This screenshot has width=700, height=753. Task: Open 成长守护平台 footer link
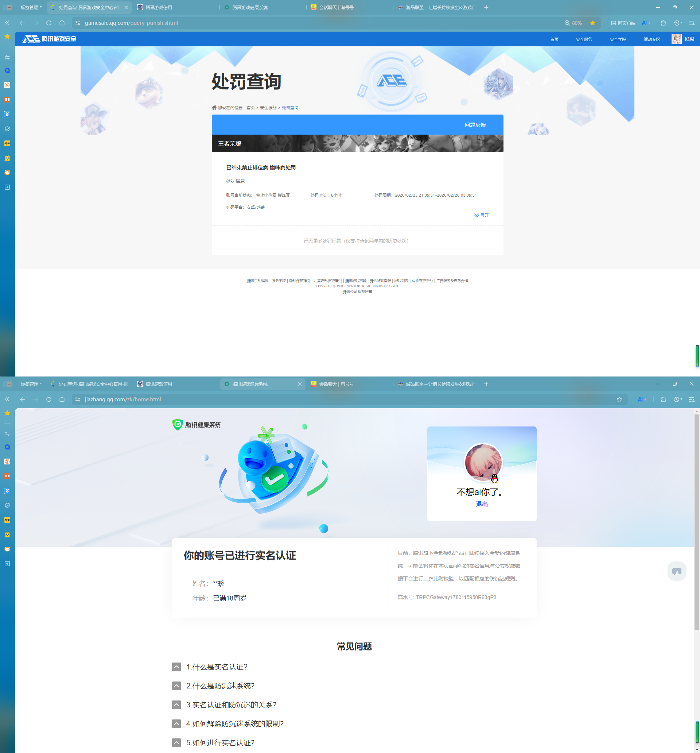(x=422, y=281)
